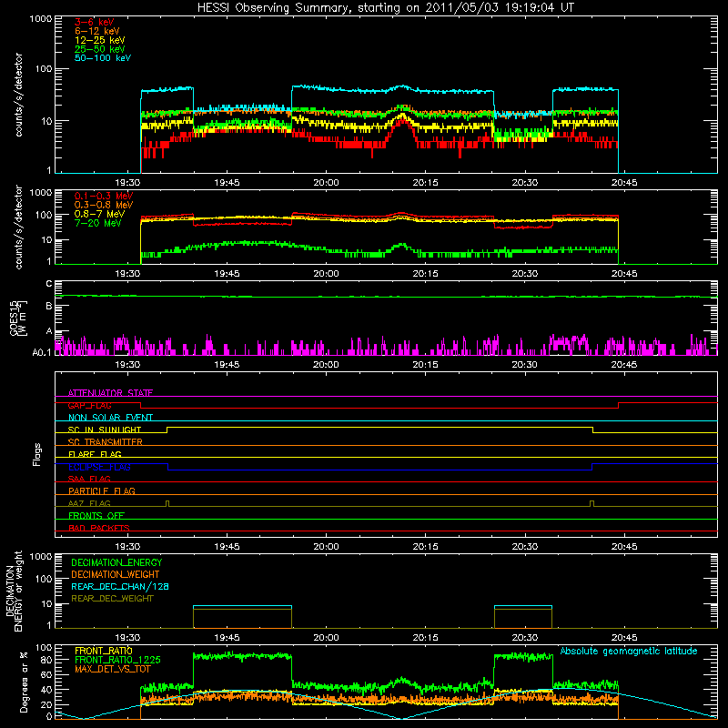Click the DECIMATION_WEIGHT legend label

[116, 574]
